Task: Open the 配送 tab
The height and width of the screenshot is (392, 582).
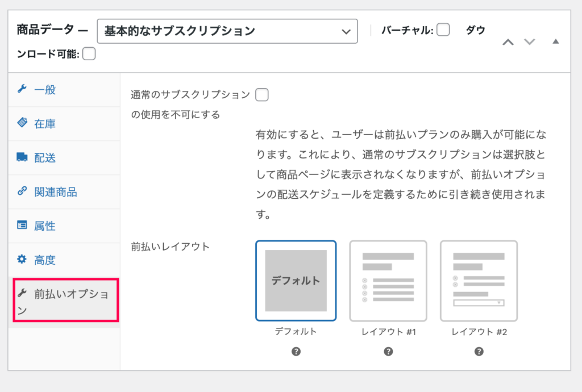Action: pos(64,158)
